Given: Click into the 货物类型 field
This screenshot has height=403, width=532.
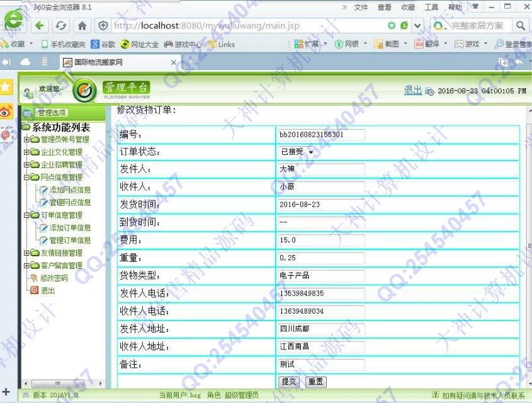Looking at the screenshot, I should [322, 275].
